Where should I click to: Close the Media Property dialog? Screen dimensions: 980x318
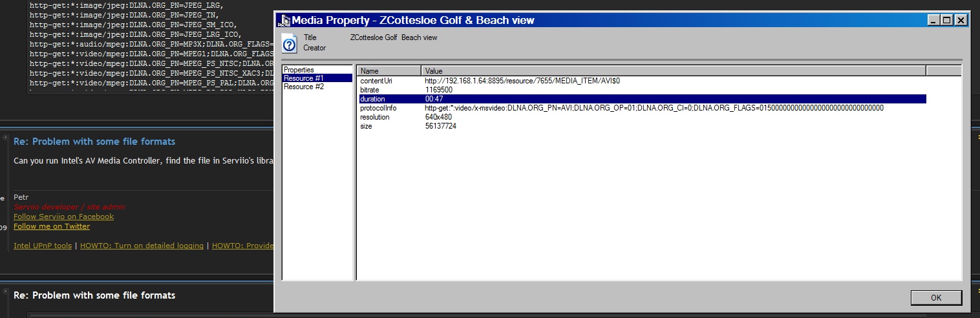click(x=961, y=21)
